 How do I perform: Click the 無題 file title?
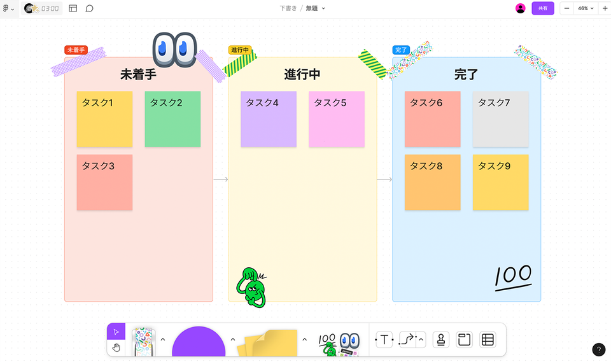[x=312, y=8]
